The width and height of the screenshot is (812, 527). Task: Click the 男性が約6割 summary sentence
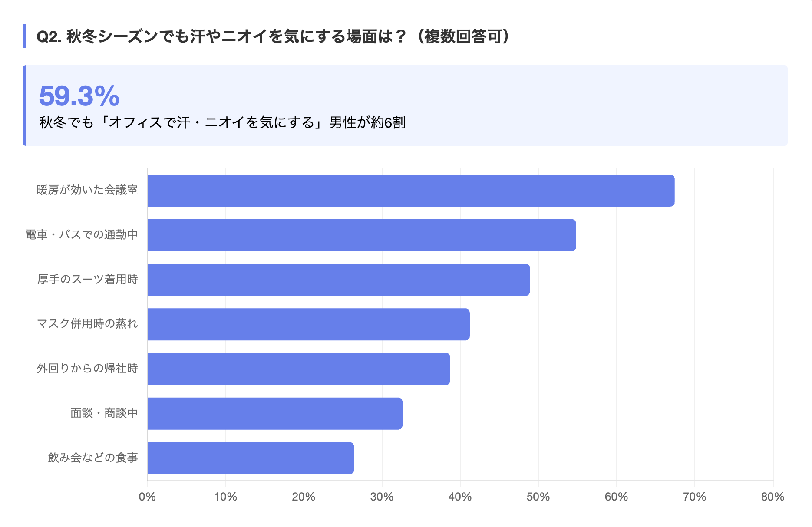[x=222, y=123]
